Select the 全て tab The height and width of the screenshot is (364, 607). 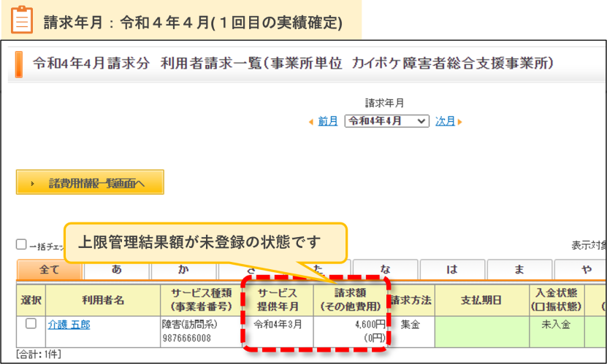pos(50,269)
